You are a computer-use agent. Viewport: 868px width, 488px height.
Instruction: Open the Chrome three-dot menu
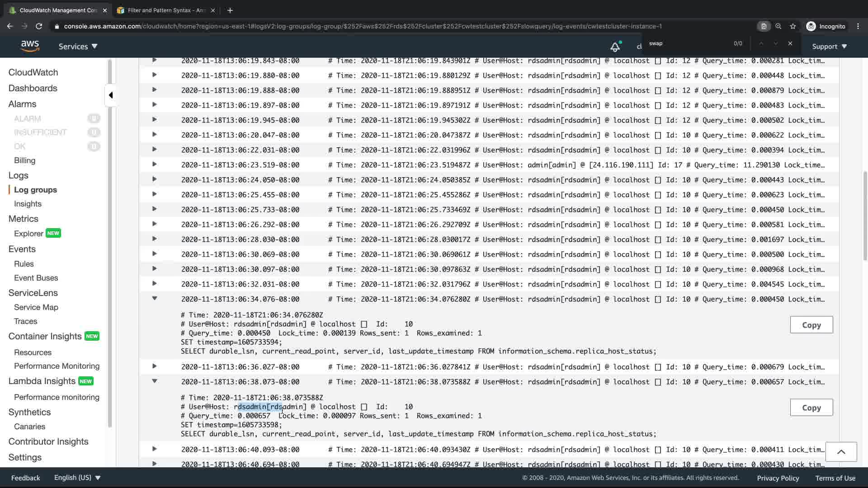pos(858,26)
